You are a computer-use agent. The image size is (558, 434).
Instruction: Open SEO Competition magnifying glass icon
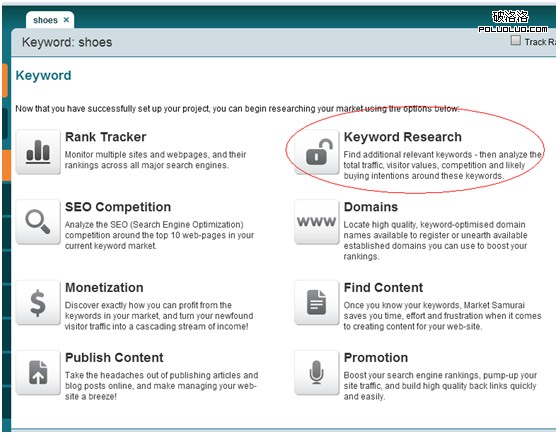point(38,222)
